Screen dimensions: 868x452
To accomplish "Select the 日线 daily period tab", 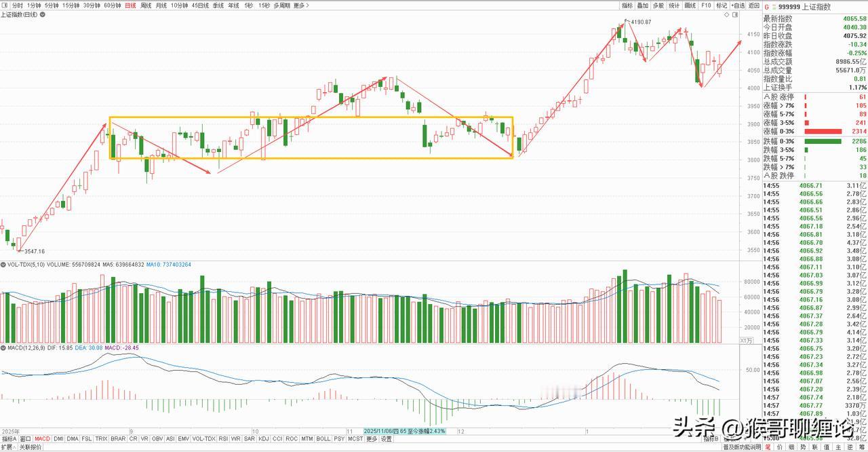I will [130, 5].
